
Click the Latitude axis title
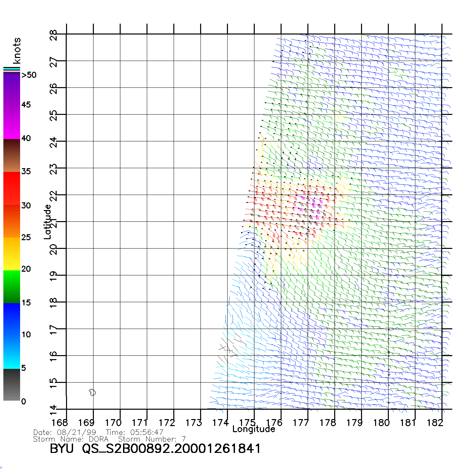click(48, 221)
